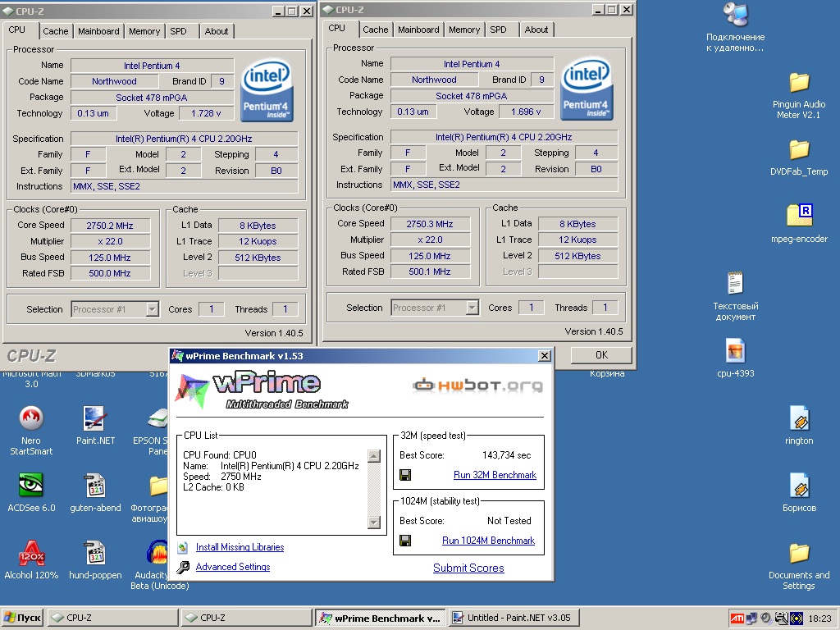Viewport: 840px width, 630px height.
Task: Switch to Cache tab in left CPU-Z
Action: pyautogui.click(x=56, y=31)
